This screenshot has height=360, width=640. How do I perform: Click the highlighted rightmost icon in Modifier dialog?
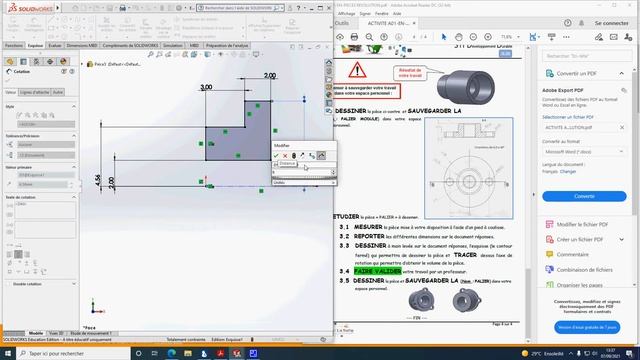pyautogui.click(x=321, y=156)
